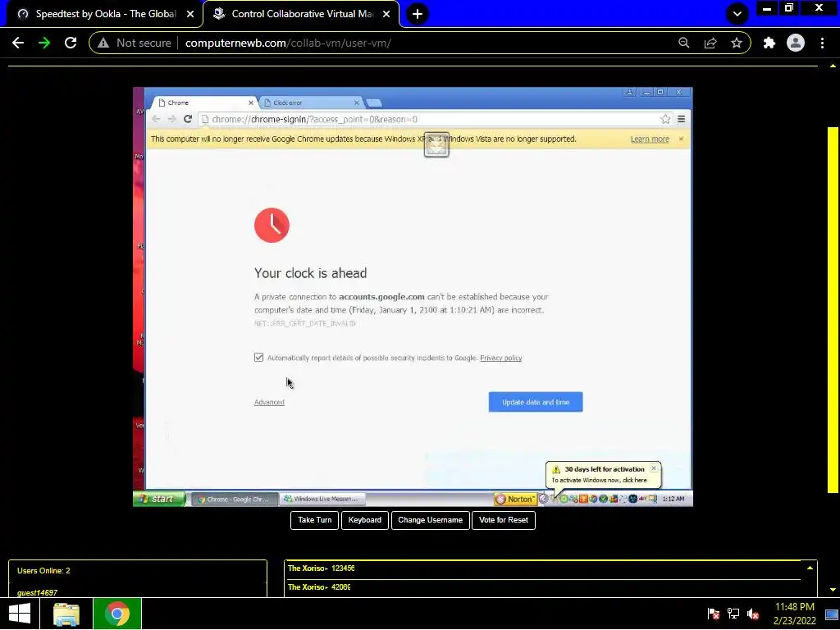Click the Action Center flag icon
This screenshot has width=840, height=630.
[713, 614]
